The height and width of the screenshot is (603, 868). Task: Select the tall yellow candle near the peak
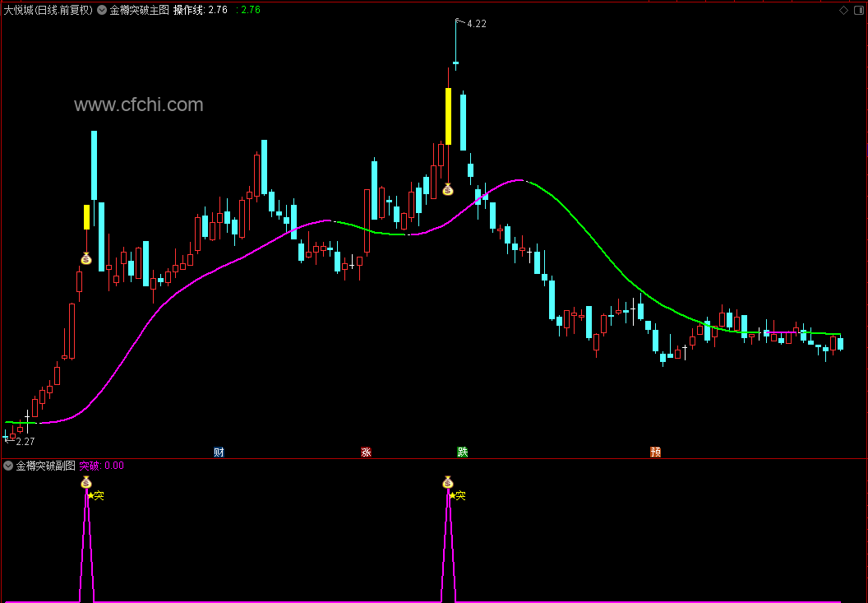pos(449,116)
